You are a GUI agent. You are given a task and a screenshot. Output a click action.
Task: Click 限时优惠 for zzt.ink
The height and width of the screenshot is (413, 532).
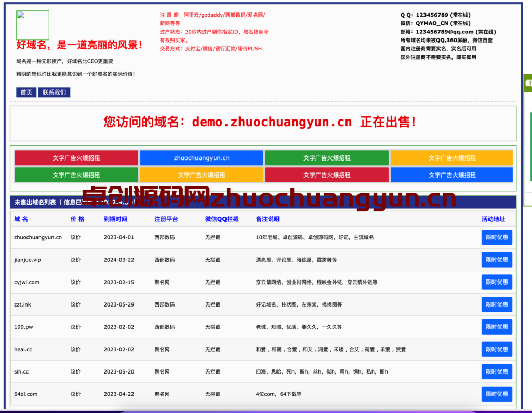[x=497, y=304]
